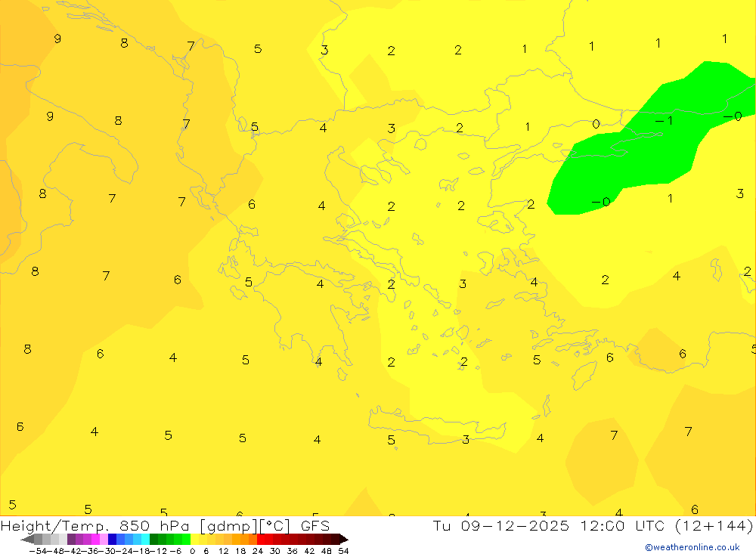Click the "54" legend value
The image size is (756, 554).
coord(343,551)
